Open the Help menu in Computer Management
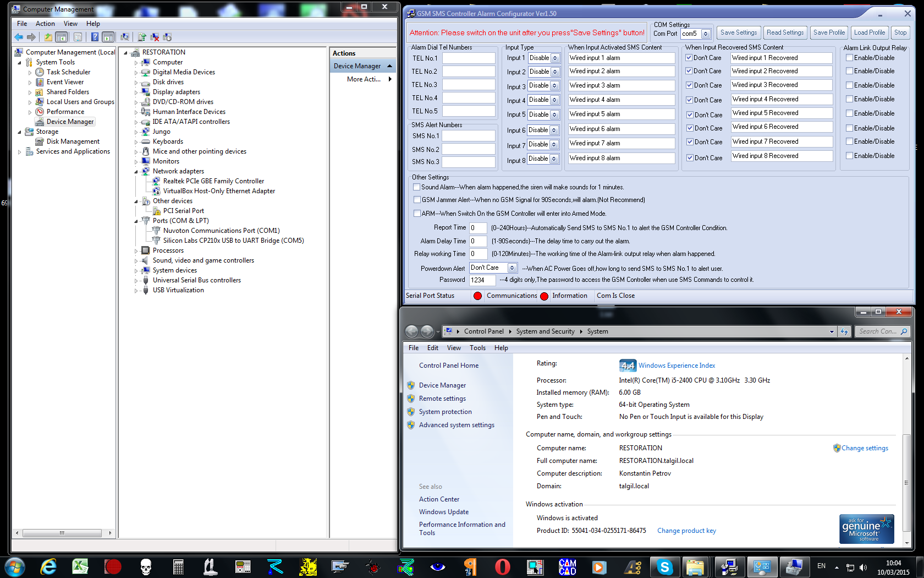Image resolution: width=924 pixels, height=578 pixels. (x=93, y=24)
